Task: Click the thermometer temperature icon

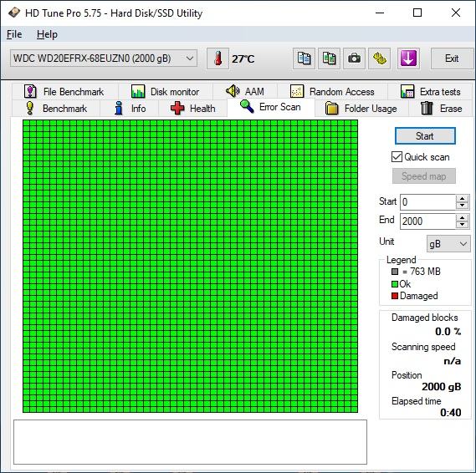Action: pyautogui.click(x=218, y=58)
